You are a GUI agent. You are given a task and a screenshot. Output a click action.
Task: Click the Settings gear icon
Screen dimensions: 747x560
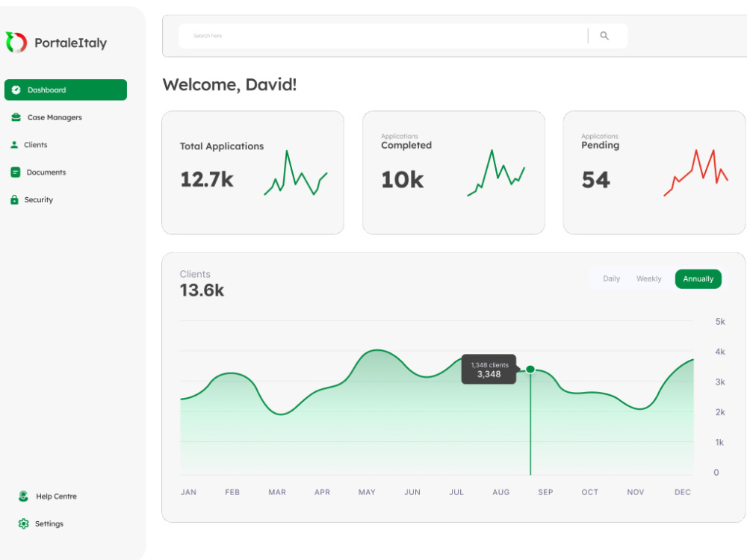point(23,524)
